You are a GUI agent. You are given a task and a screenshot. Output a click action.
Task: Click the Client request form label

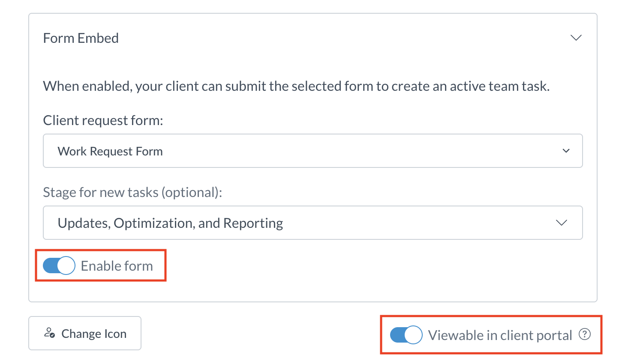103,120
